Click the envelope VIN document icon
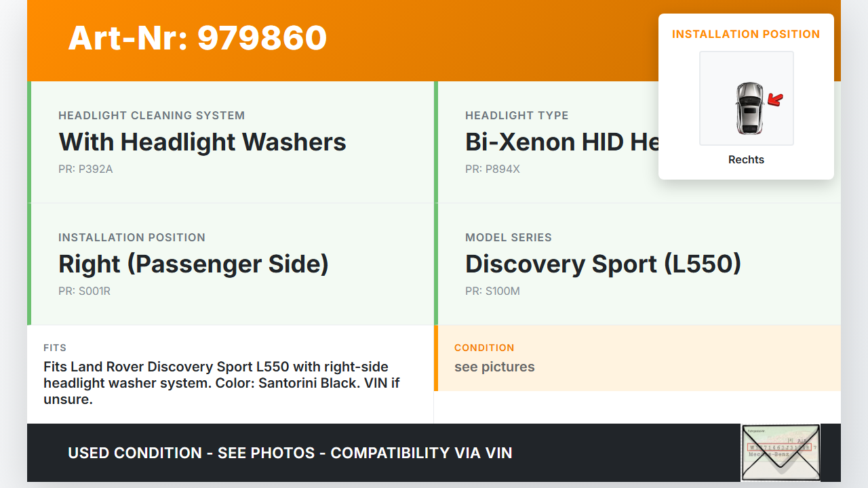Viewport: 868px width, 488px height. 780,452
